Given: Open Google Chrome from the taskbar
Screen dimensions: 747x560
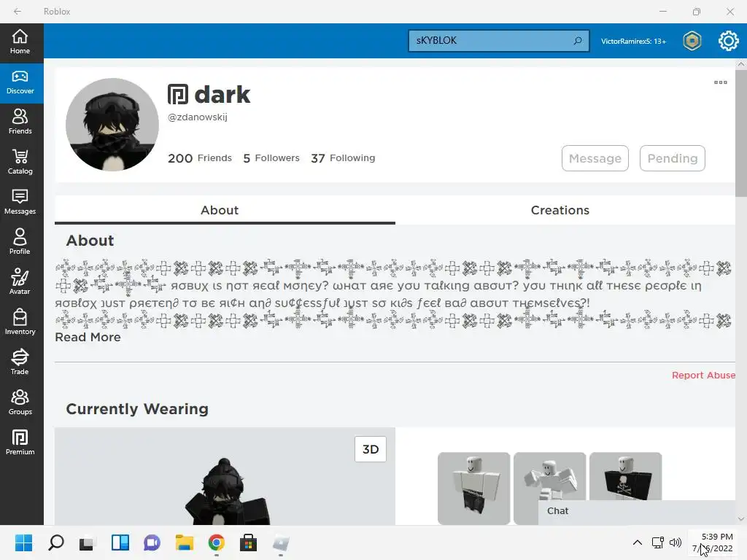Looking at the screenshot, I should 216,542.
